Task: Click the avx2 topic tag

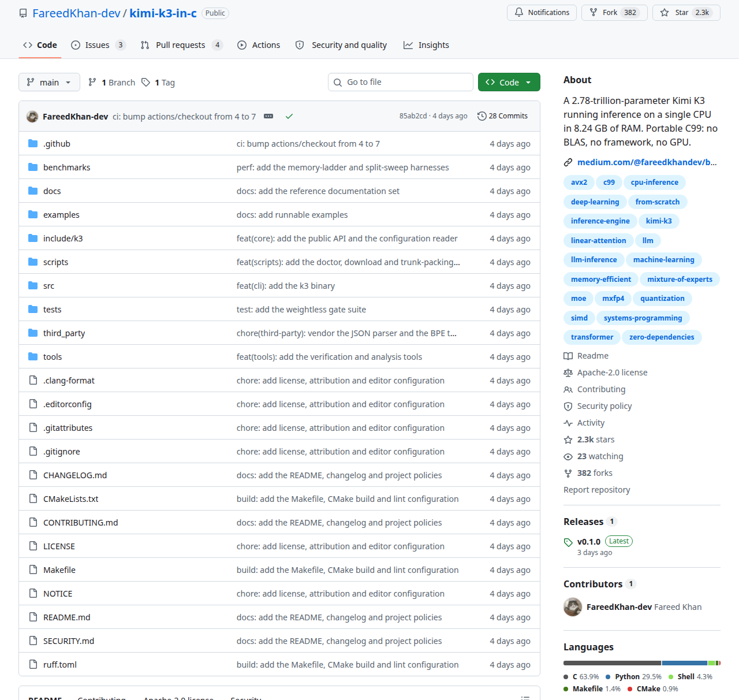Action: (x=578, y=182)
